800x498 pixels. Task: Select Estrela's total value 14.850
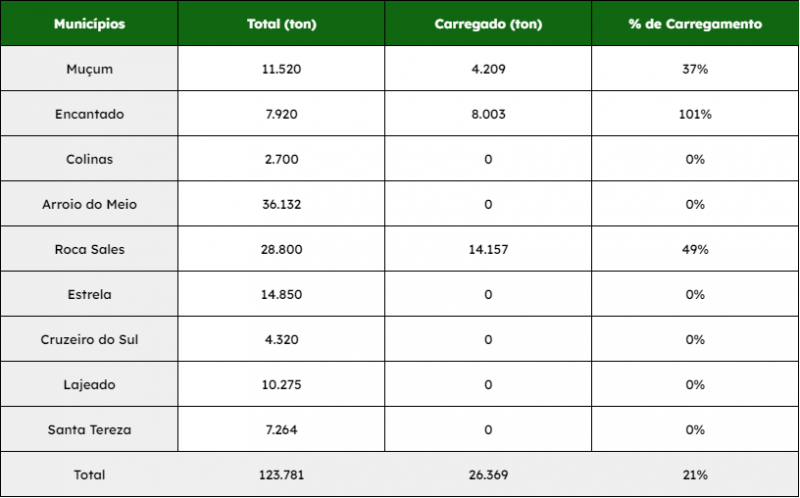(281, 294)
